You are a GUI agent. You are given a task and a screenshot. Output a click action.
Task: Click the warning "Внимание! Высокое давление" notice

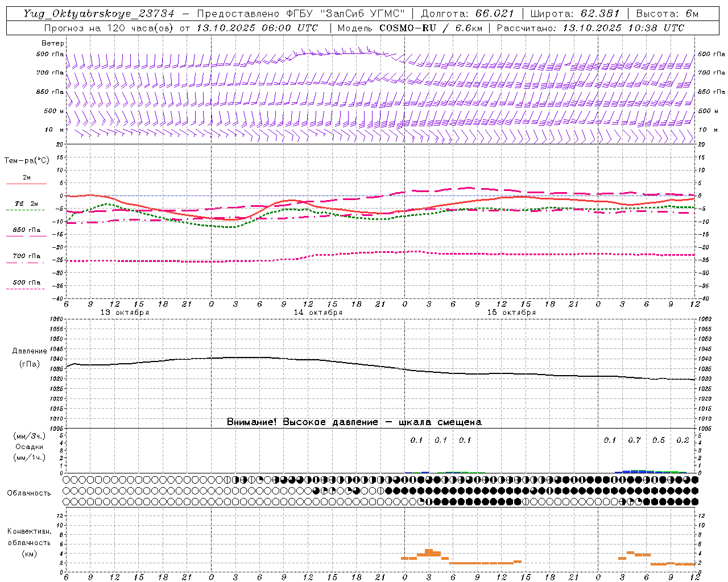coord(303,422)
